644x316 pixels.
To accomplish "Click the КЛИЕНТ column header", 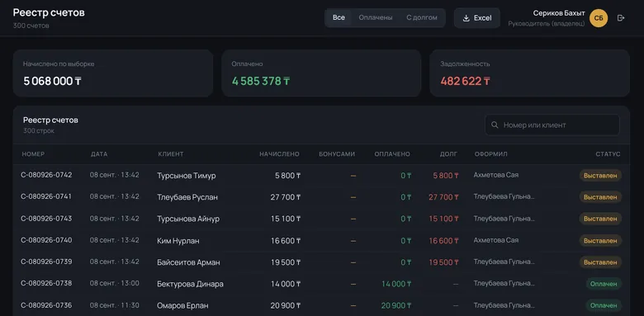I will (171, 154).
